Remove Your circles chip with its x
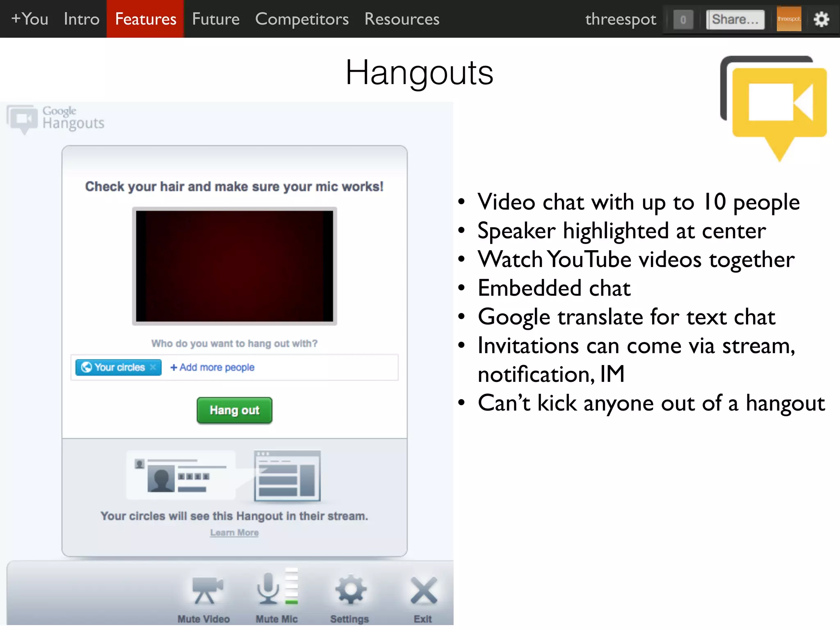 (153, 367)
